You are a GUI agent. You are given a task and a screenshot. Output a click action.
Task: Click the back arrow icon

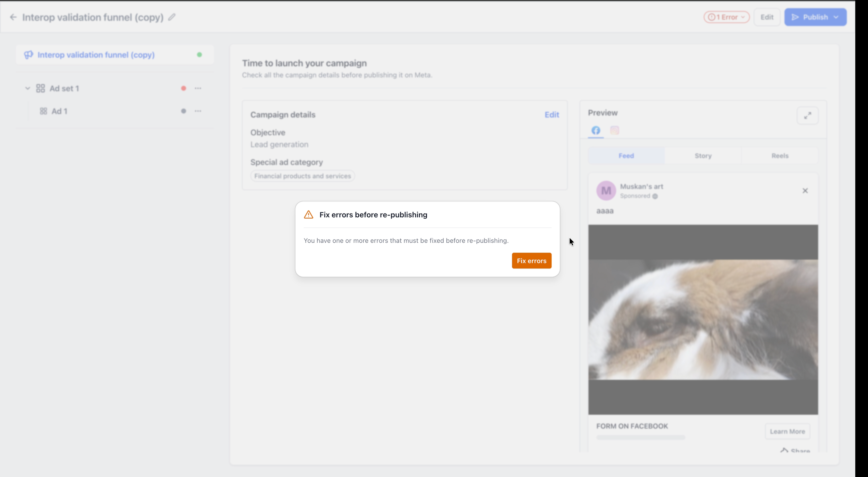pos(13,17)
